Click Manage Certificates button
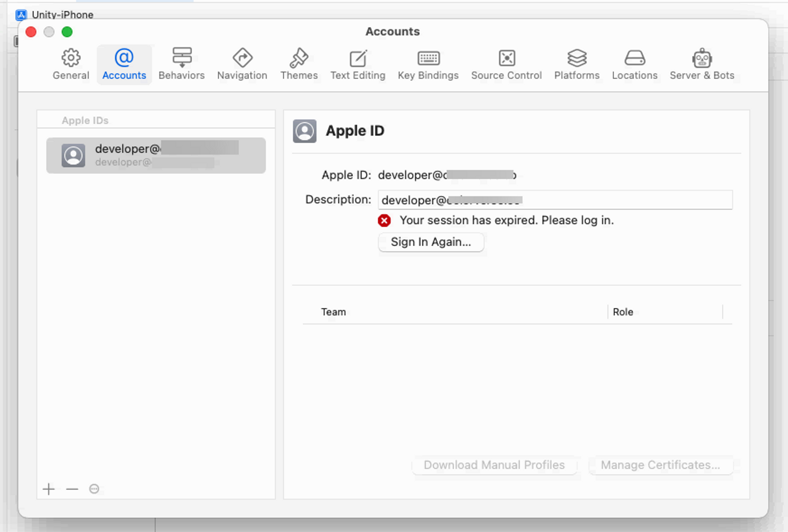The width and height of the screenshot is (788, 532). click(x=660, y=465)
